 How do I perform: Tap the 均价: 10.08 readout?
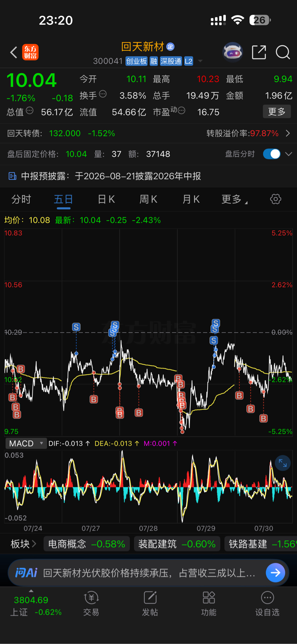click(x=27, y=220)
